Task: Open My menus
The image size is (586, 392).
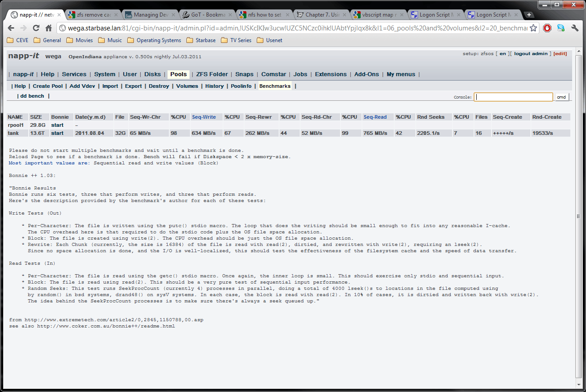Action: pos(401,74)
